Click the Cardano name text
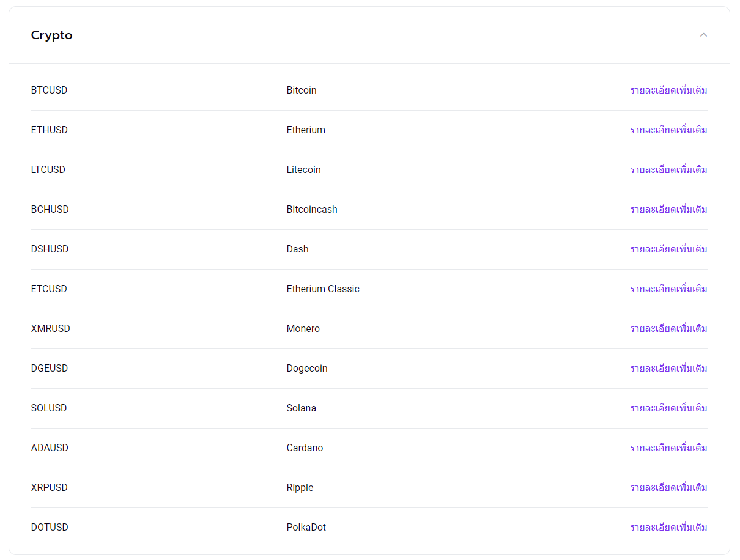740x560 pixels. [x=305, y=448]
